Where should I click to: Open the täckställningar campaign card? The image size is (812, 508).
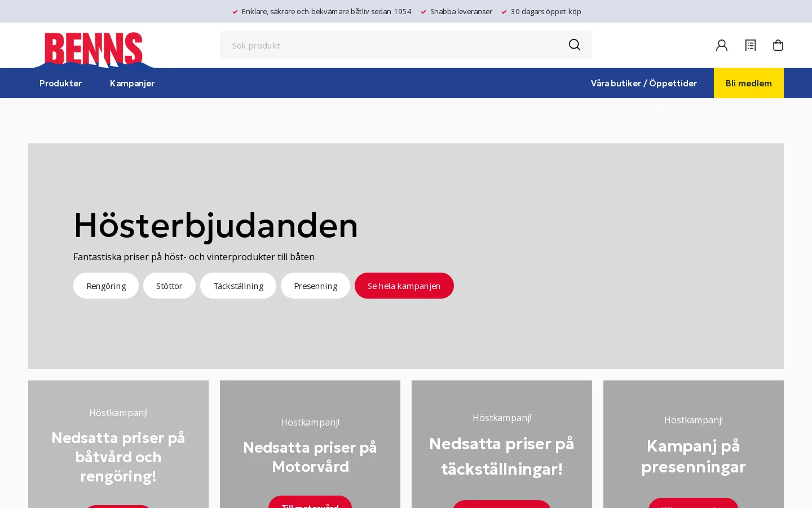502,444
